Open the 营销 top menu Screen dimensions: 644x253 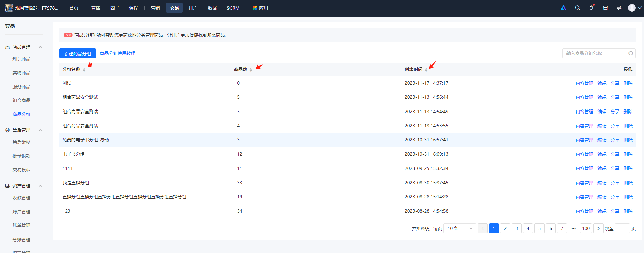(x=155, y=8)
